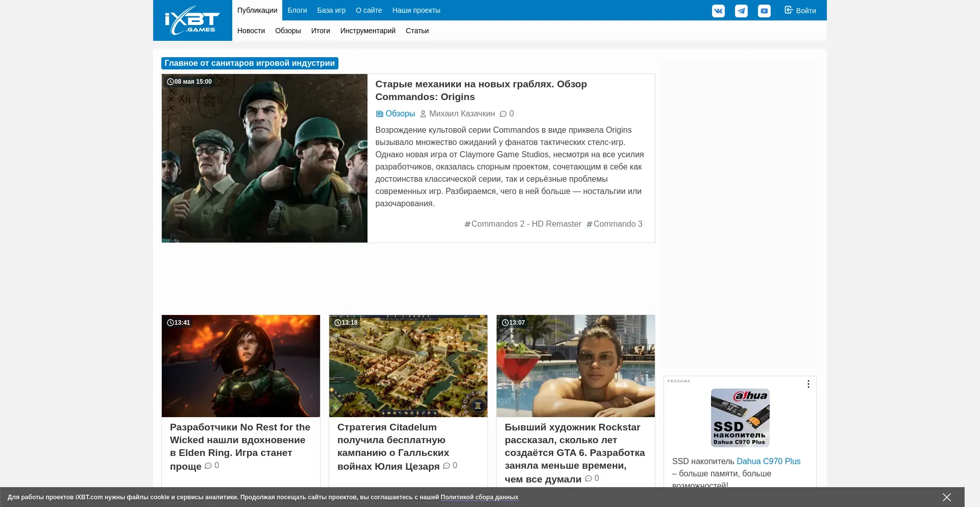
Task: Open the О сайте menu item
Action: pyautogui.click(x=369, y=10)
